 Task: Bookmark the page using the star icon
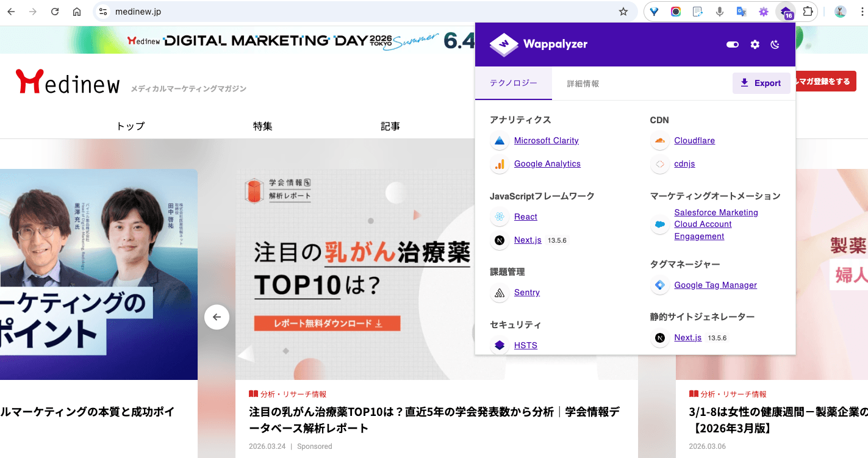pos(623,11)
